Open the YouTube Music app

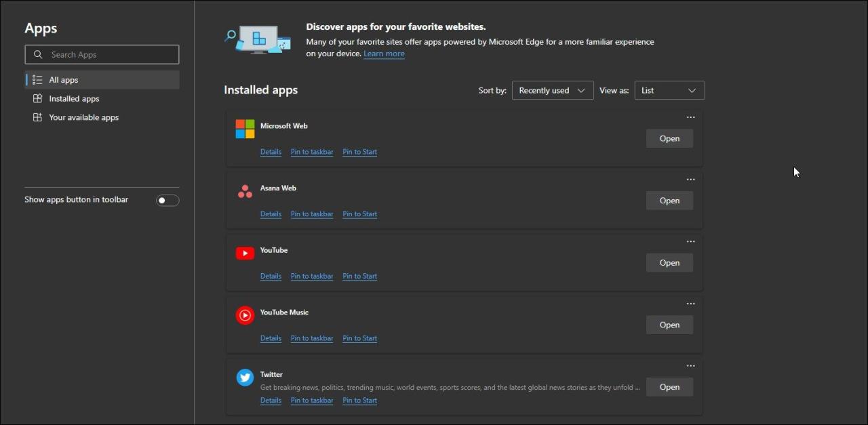[x=669, y=325]
